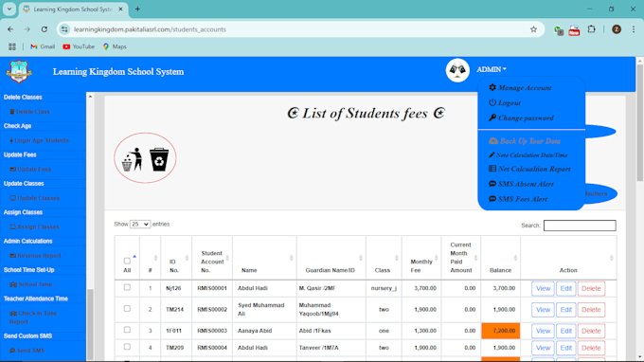Click the school logo in header
The width and height of the screenshot is (644, 362).
[x=19, y=71]
